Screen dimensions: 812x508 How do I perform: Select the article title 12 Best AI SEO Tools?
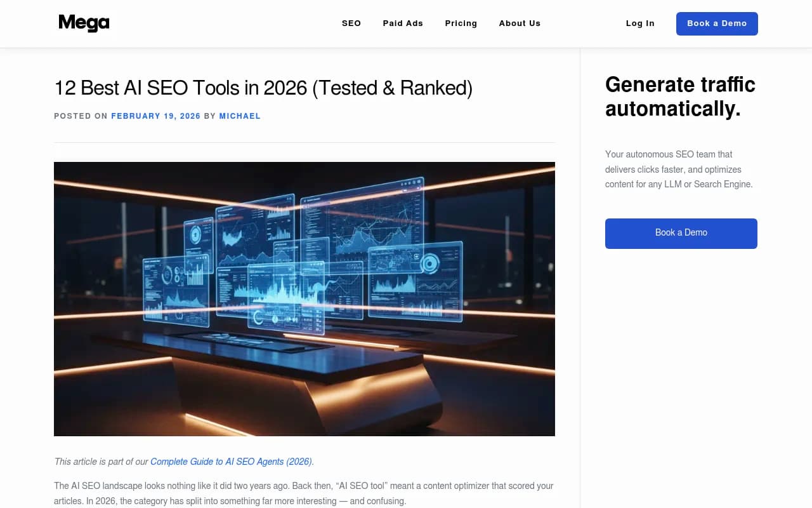point(263,88)
